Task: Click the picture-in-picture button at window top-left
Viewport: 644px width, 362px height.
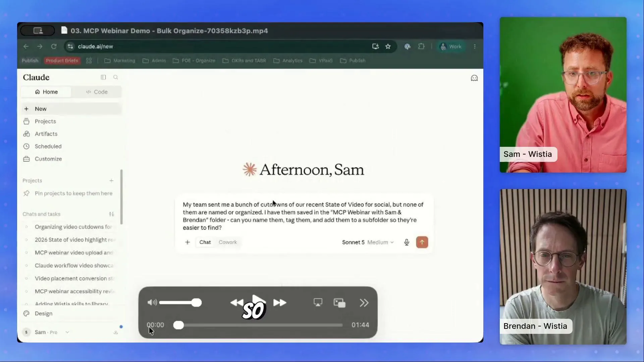Action: pos(38,31)
